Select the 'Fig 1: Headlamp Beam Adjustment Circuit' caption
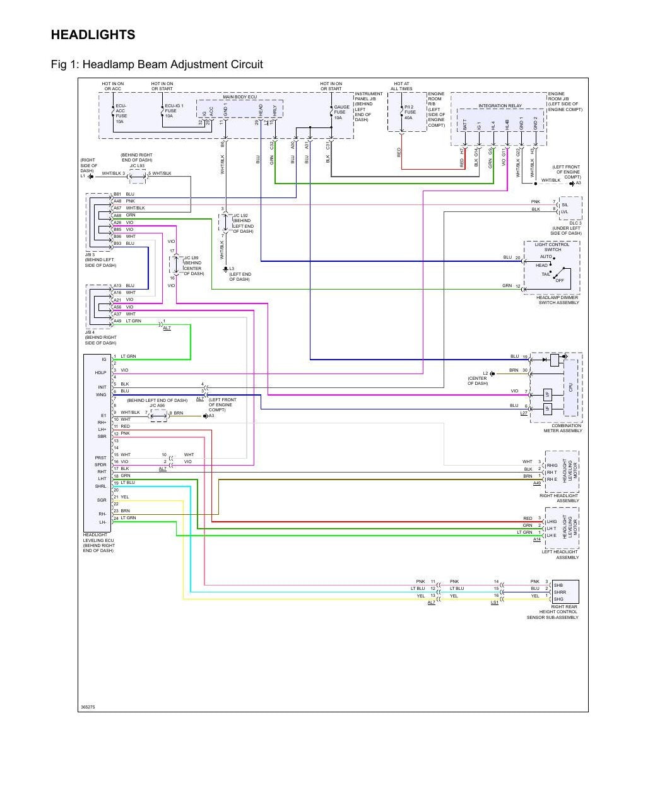This screenshot has width=655, height=812. click(156, 64)
